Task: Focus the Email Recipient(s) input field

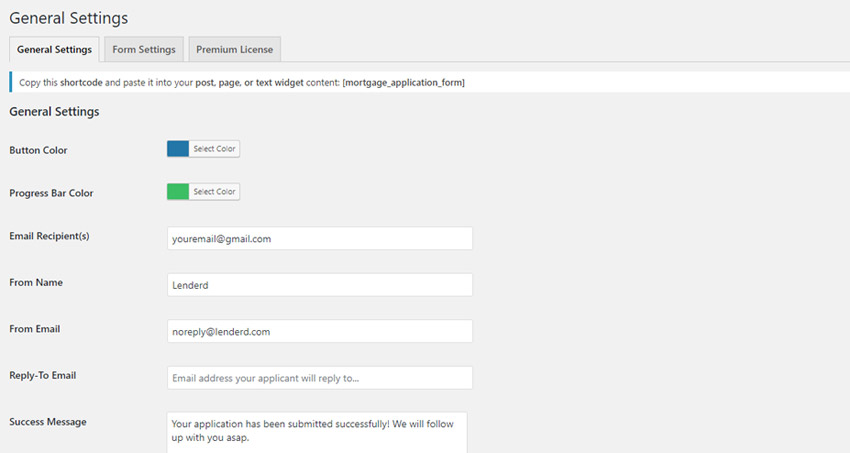Action: click(319, 239)
